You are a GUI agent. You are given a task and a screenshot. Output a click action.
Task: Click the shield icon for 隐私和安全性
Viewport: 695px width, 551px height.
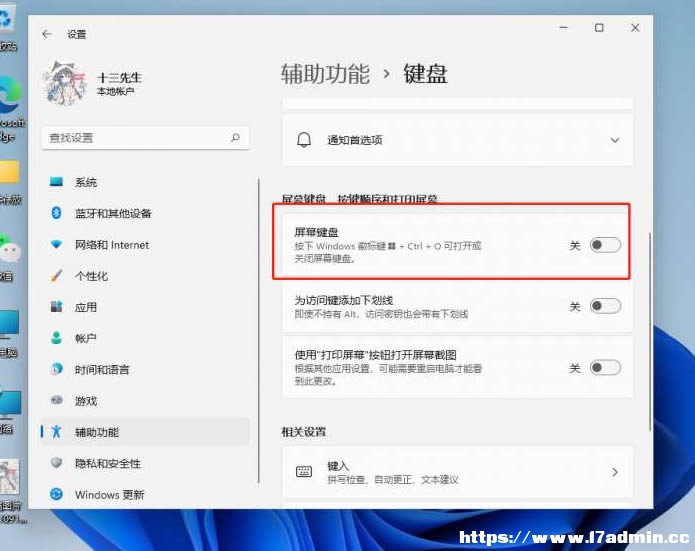tap(56, 463)
